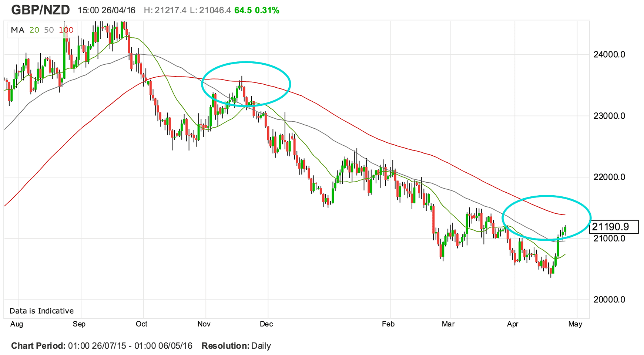Click the GBP/NZD symbol title
The height and width of the screenshot is (355, 644).
(40, 10)
